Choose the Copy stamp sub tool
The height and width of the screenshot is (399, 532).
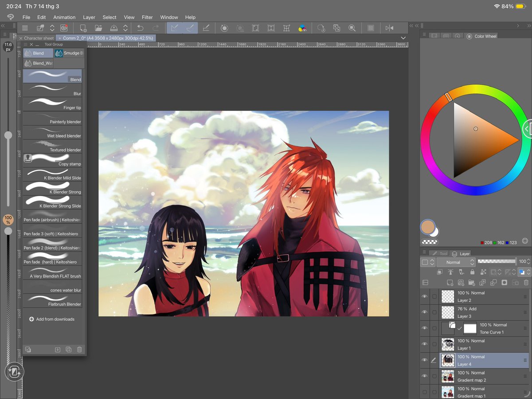[52, 161]
